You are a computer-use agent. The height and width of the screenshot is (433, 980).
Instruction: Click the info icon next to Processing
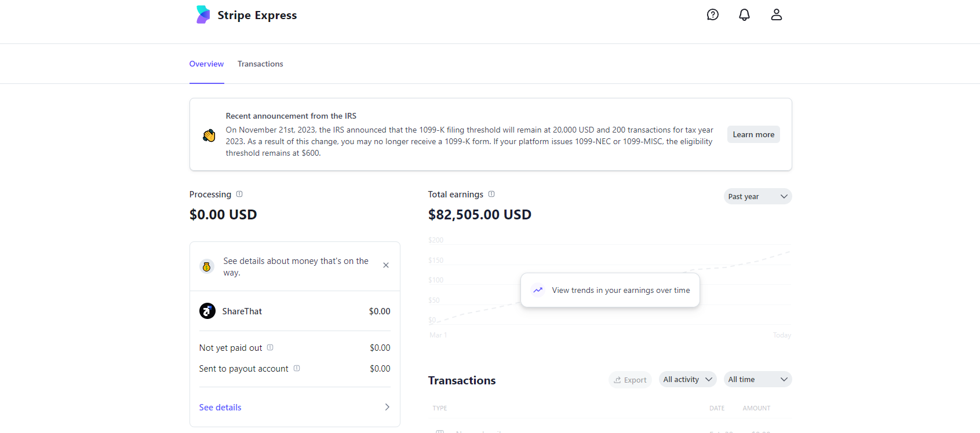click(239, 195)
